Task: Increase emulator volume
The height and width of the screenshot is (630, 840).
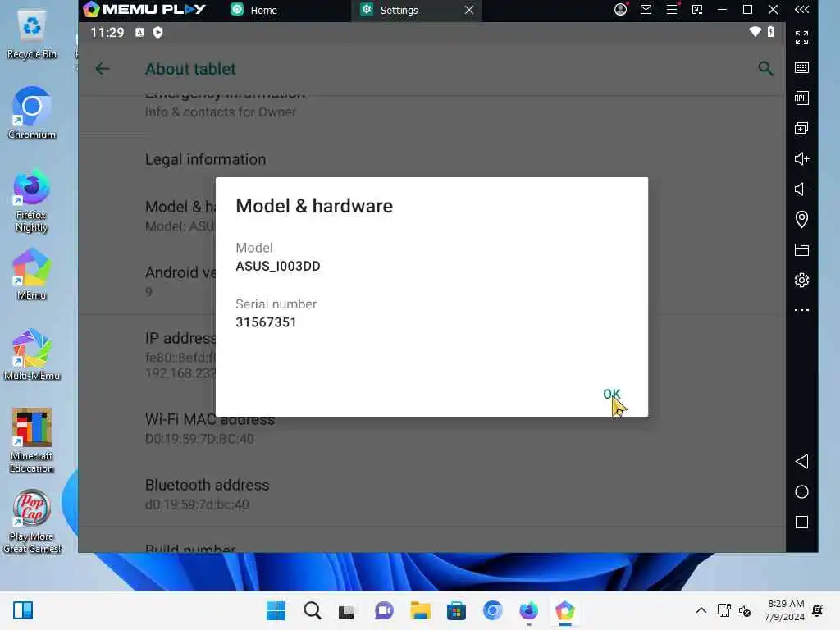Action: [801, 158]
